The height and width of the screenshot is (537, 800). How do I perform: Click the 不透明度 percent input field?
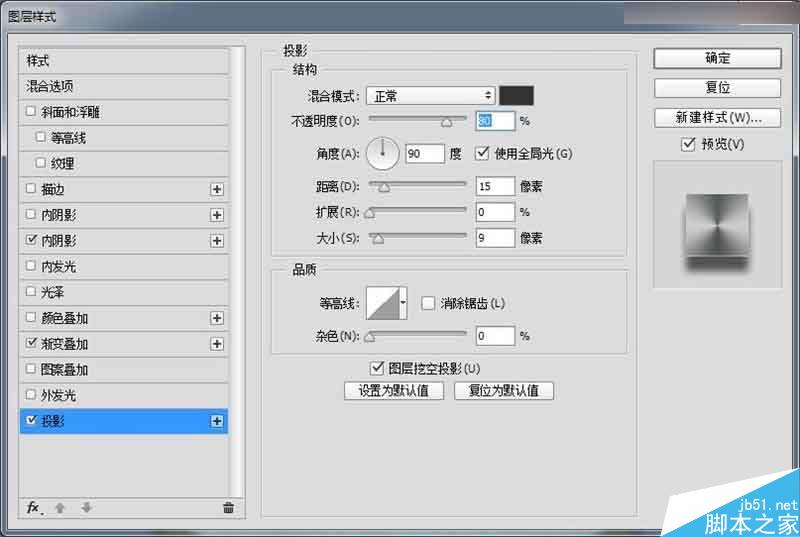click(495, 121)
